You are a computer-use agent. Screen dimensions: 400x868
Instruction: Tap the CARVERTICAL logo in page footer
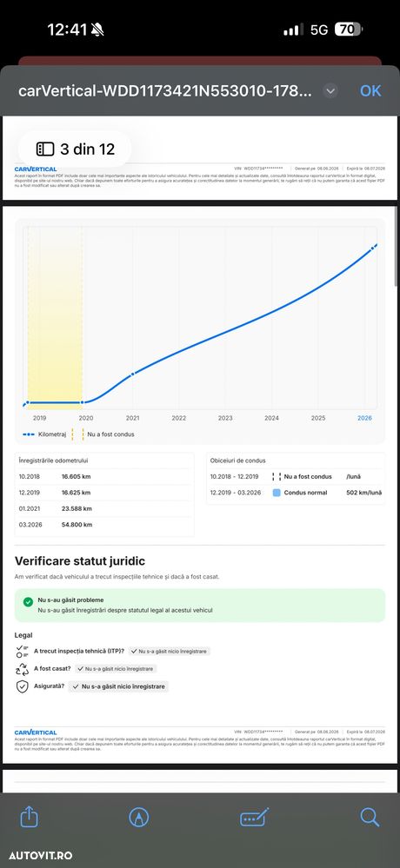point(36,732)
